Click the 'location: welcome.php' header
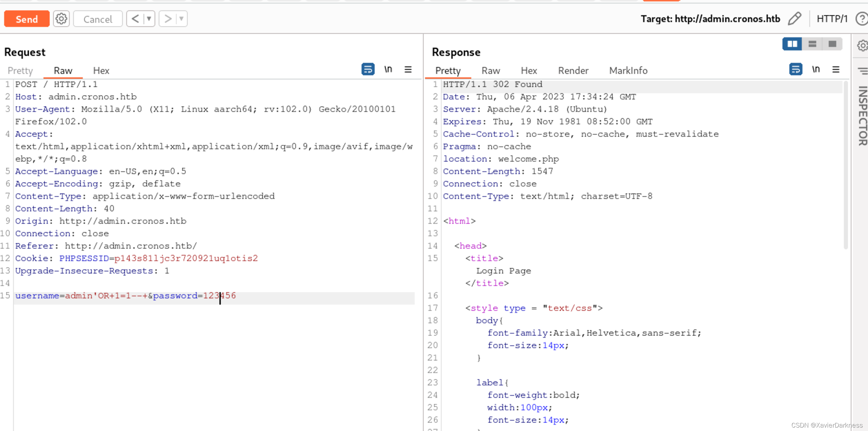Screen dimensions: 868x431 pos(501,159)
